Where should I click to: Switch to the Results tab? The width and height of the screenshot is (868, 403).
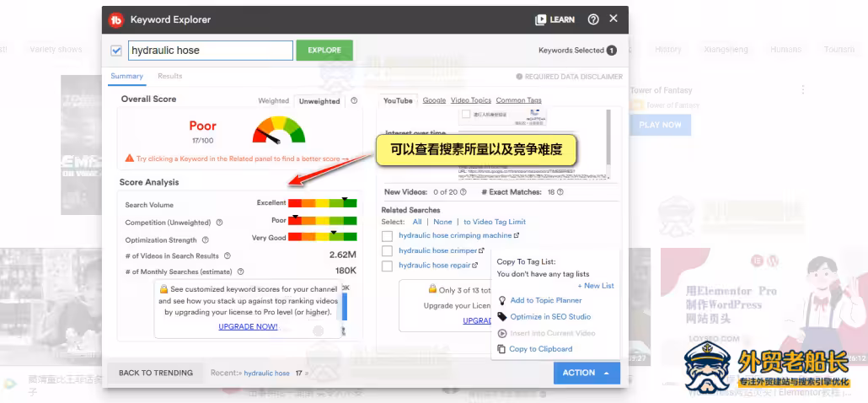(170, 77)
